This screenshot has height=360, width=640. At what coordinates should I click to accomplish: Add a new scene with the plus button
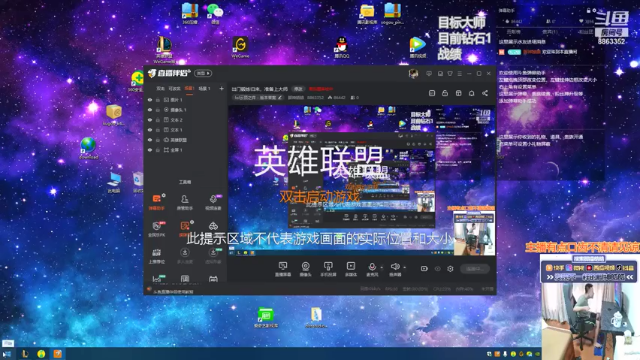click(x=222, y=88)
